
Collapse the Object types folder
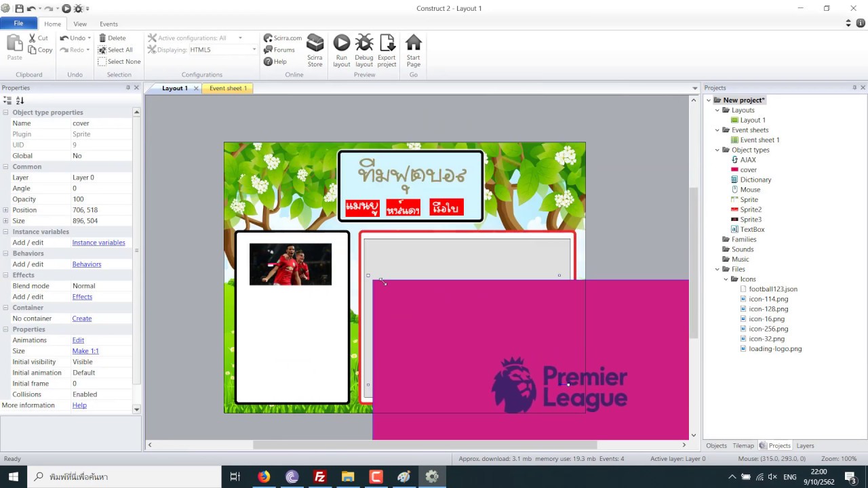coord(717,150)
